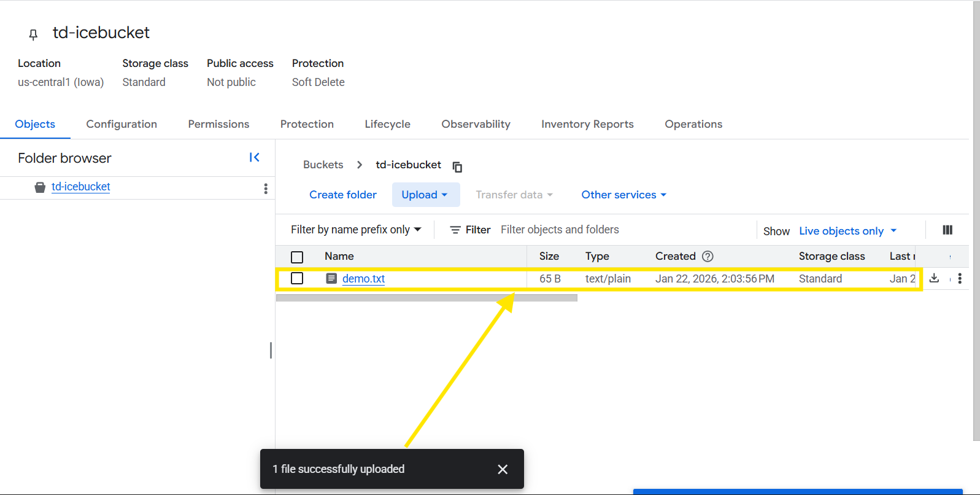
Task: Open the Operations tab
Action: [x=693, y=124]
